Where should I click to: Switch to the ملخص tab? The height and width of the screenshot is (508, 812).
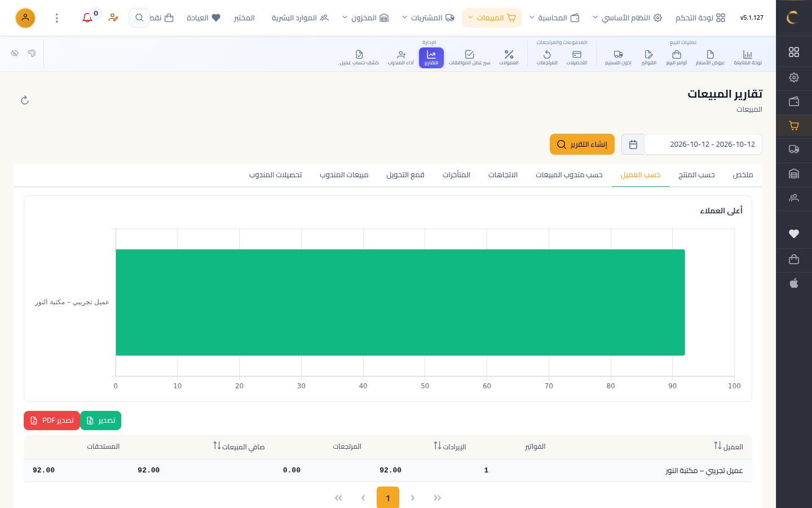(743, 175)
